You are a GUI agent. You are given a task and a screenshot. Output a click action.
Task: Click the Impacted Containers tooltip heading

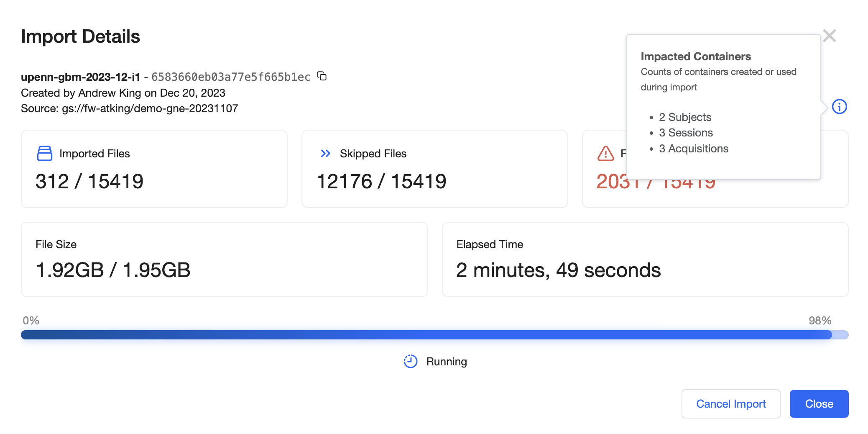[x=695, y=56]
